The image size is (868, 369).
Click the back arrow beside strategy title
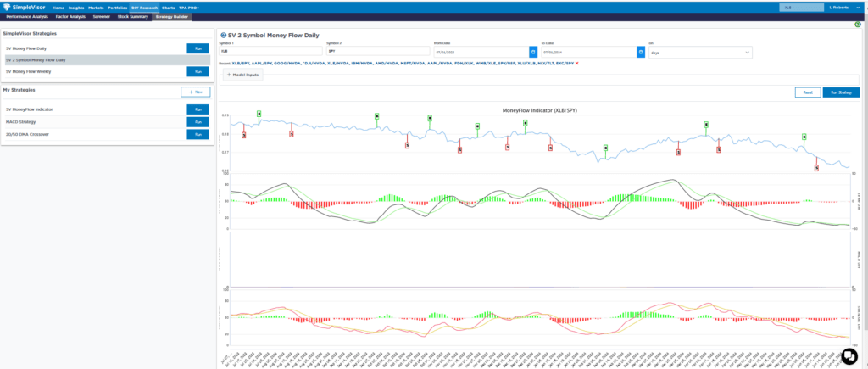223,36
